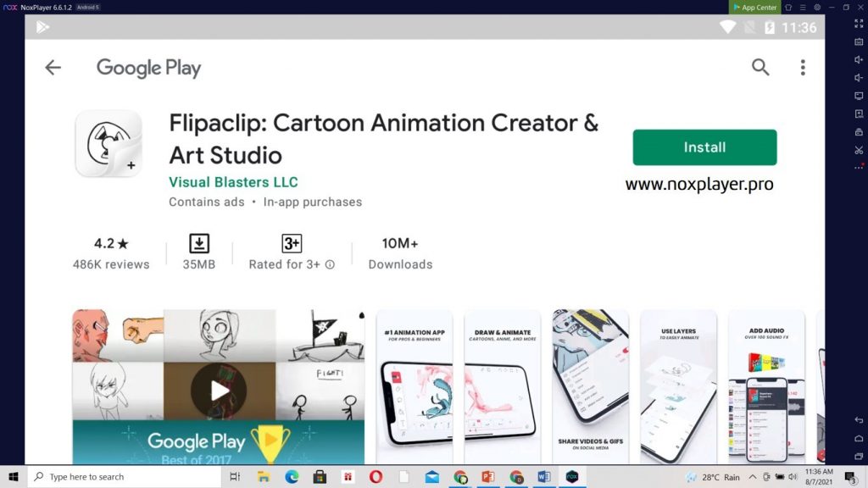Click the Nox sidebar back arrow
The height and width of the screenshot is (488, 868).
(x=859, y=420)
